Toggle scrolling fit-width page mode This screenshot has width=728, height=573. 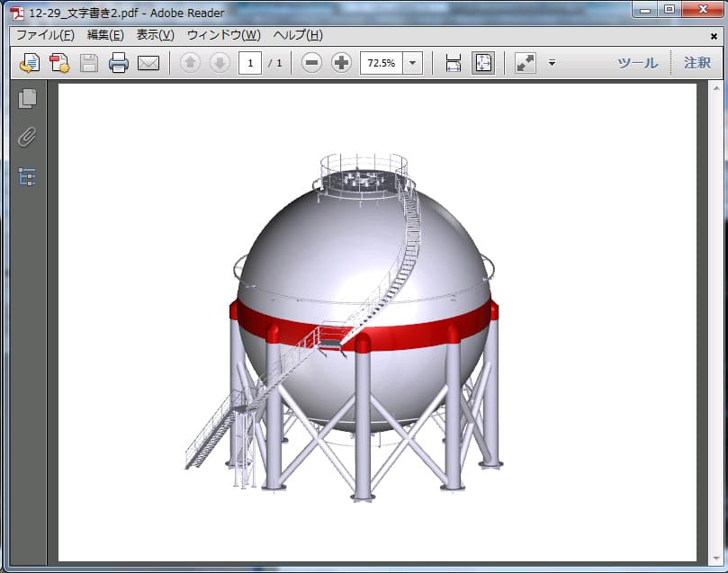454,63
